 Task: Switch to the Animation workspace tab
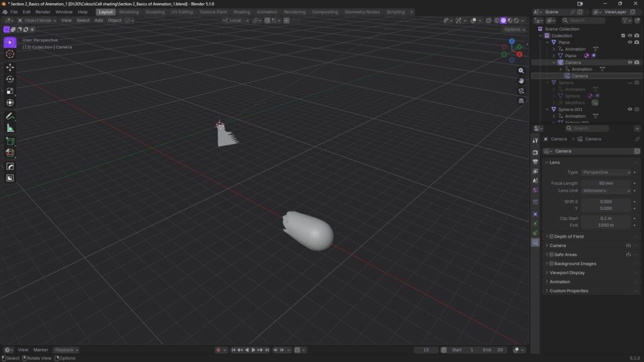pos(267,12)
